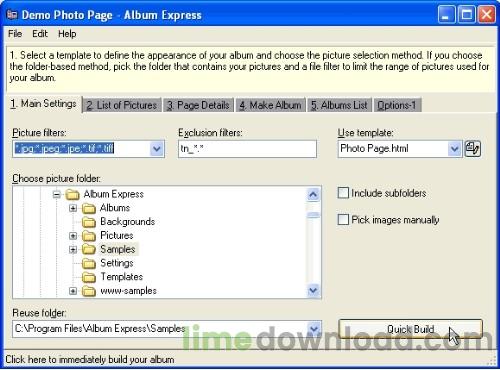This screenshot has width=500, height=370.
Task: Open the Options-1 tab
Action: click(x=397, y=105)
